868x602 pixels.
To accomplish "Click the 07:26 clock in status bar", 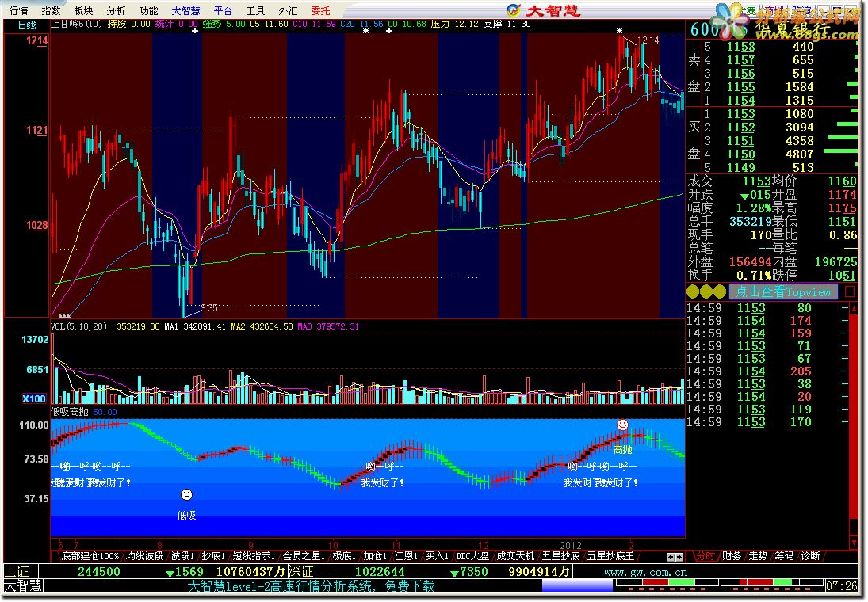I will tap(841, 586).
